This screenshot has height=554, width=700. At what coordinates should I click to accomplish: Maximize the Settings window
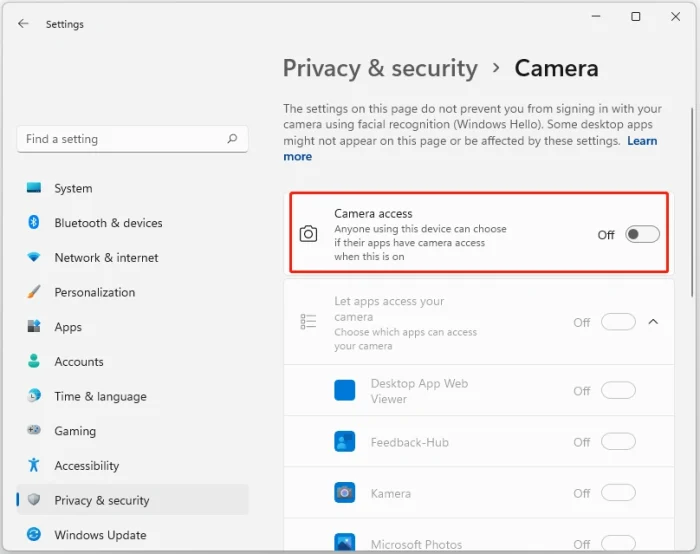(x=635, y=17)
